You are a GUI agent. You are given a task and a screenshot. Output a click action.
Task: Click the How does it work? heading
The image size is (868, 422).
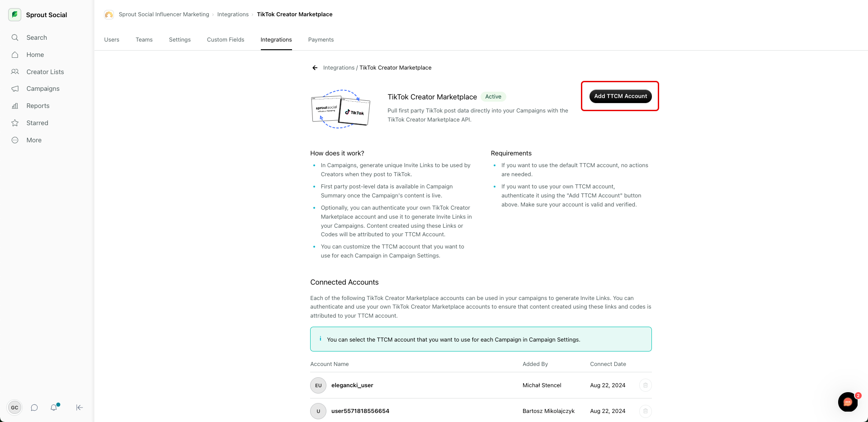(x=337, y=153)
